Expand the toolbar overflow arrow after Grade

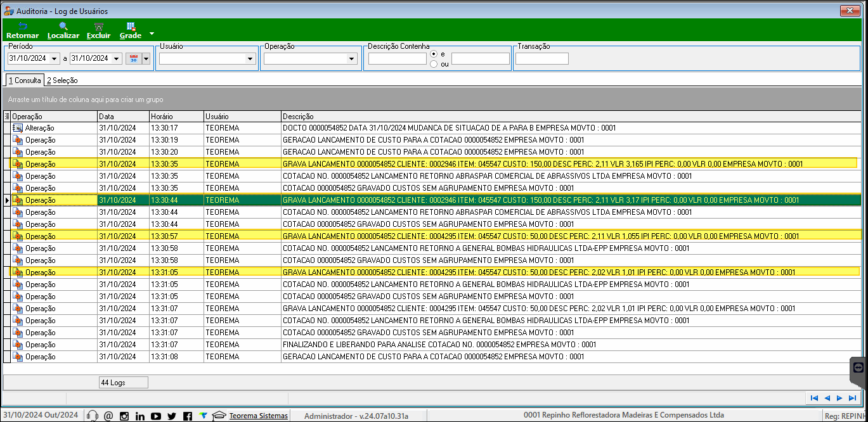coord(152,34)
